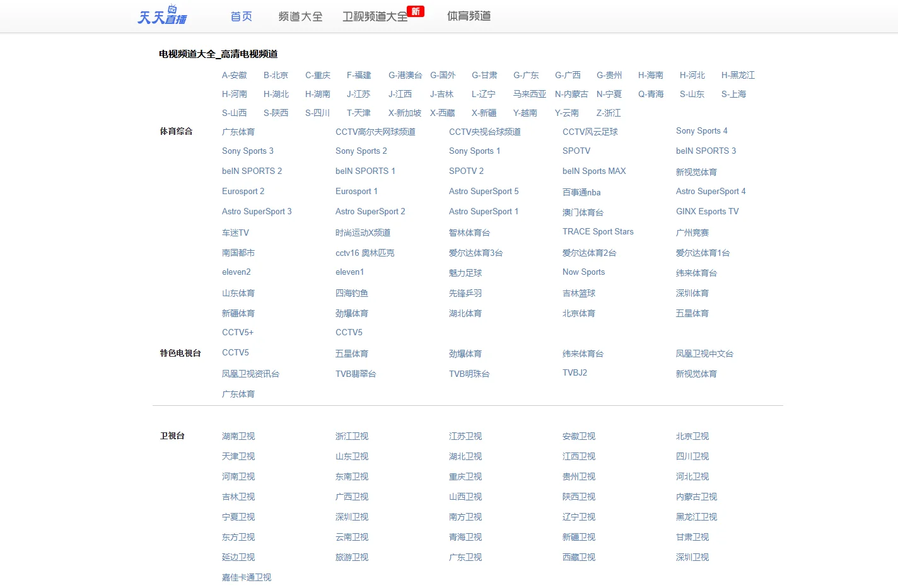Open 甘肃卫视 satellite channel
This screenshot has width=898, height=588.
coord(692,537)
